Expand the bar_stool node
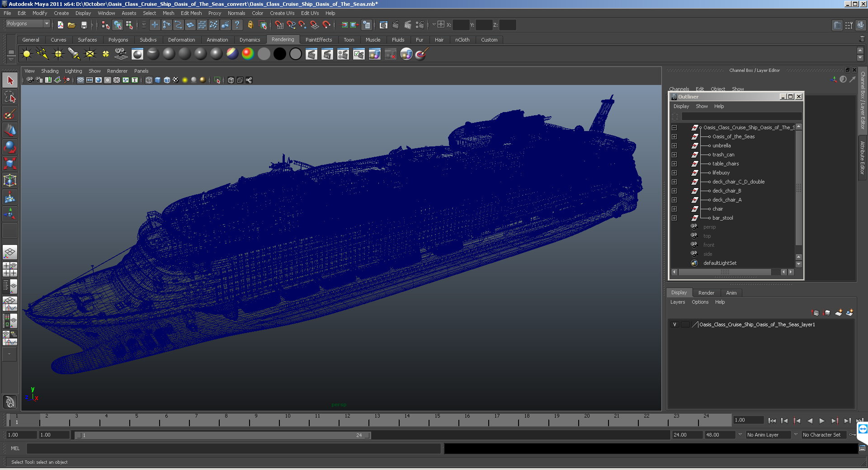 [x=674, y=218]
